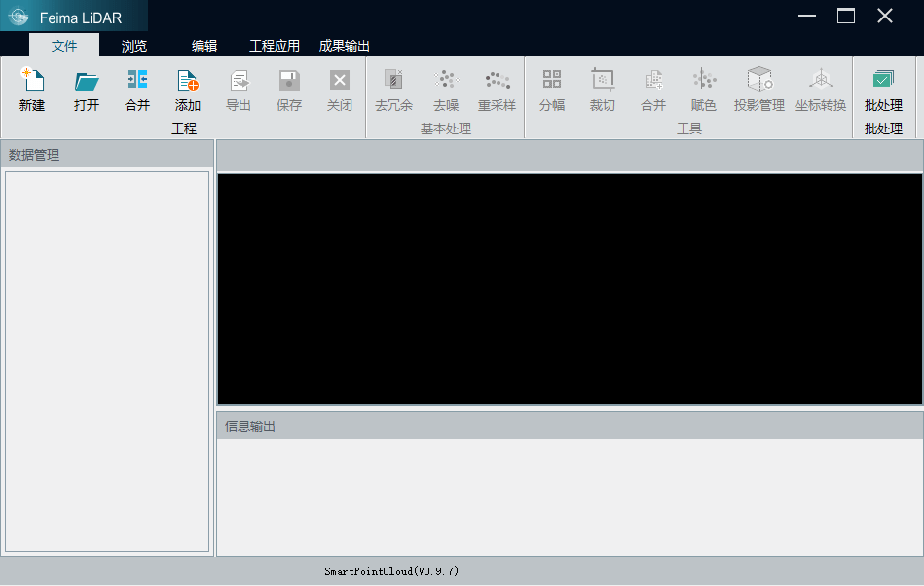Switch to the 成果输出 ribbon tab
This screenshot has width=924, height=586.
pos(344,46)
